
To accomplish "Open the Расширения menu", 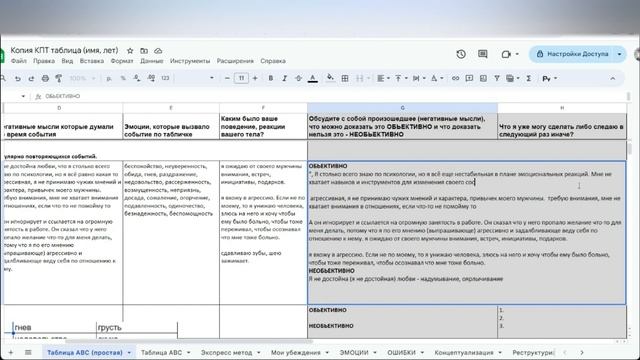I will pos(235,61).
